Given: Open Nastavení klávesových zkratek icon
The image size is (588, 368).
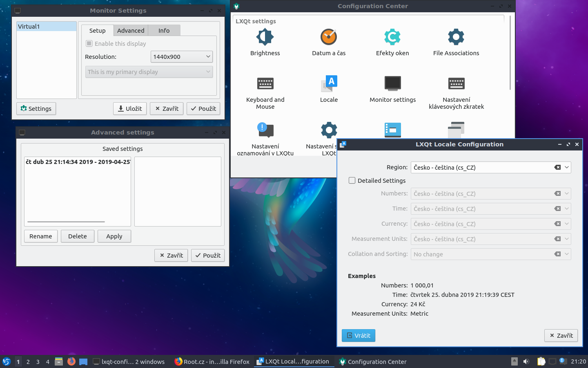Looking at the screenshot, I should [x=456, y=84].
